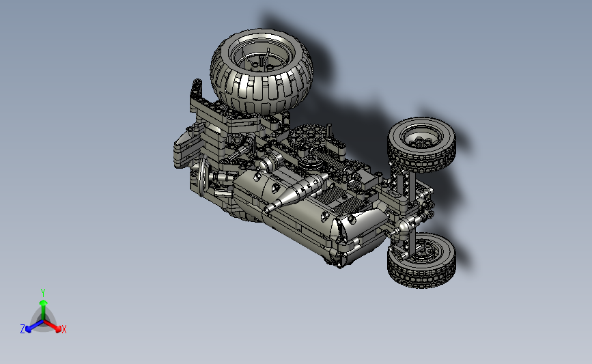Click the green Y axis of the triad
Screen dimensions: 592x364
point(44,311)
